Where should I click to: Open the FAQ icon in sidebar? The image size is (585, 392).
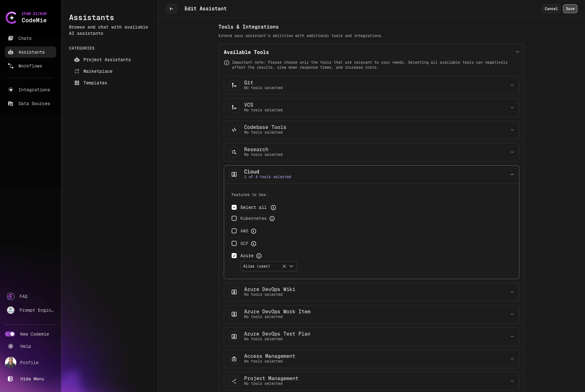(11, 296)
